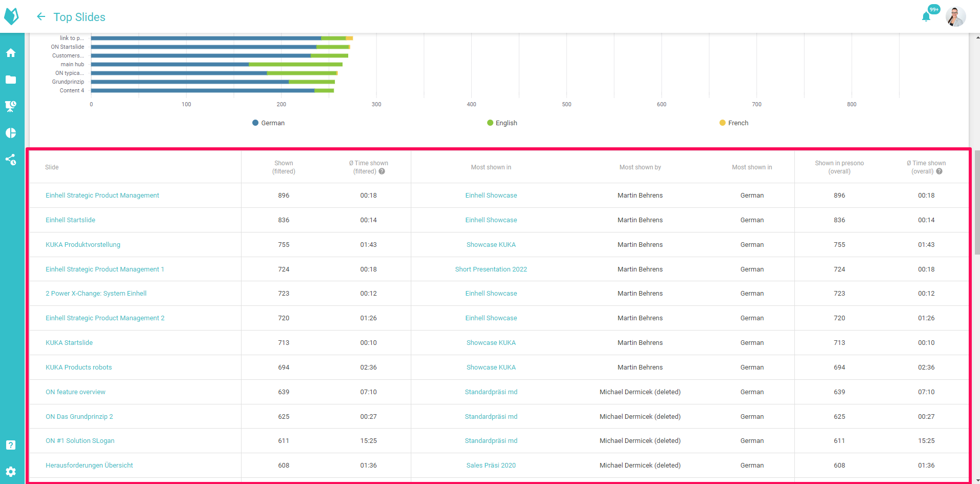Image resolution: width=980 pixels, height=484 pixels.
Task: Open 2 Power X-Change: System Einhell link
Action: (96, 294)
